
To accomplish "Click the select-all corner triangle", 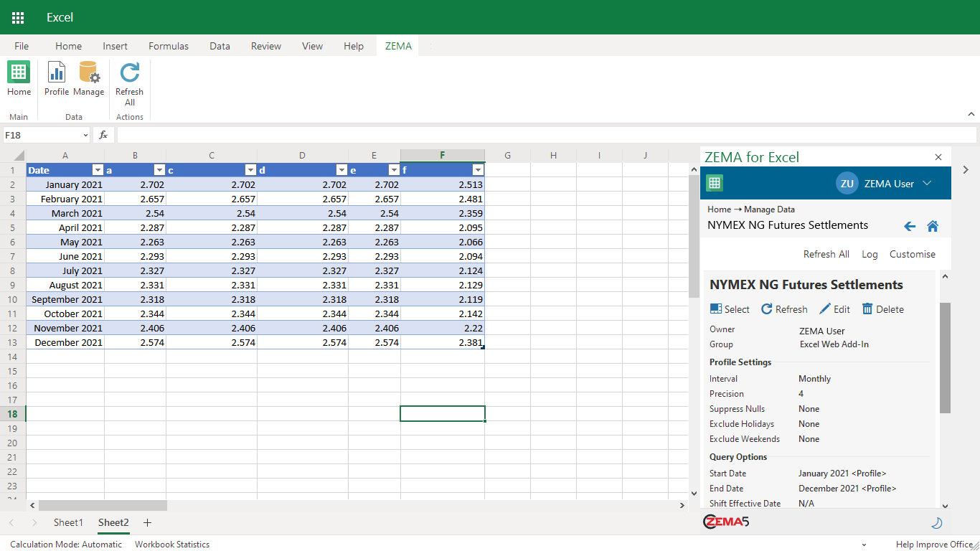I will tap(19, 156).
